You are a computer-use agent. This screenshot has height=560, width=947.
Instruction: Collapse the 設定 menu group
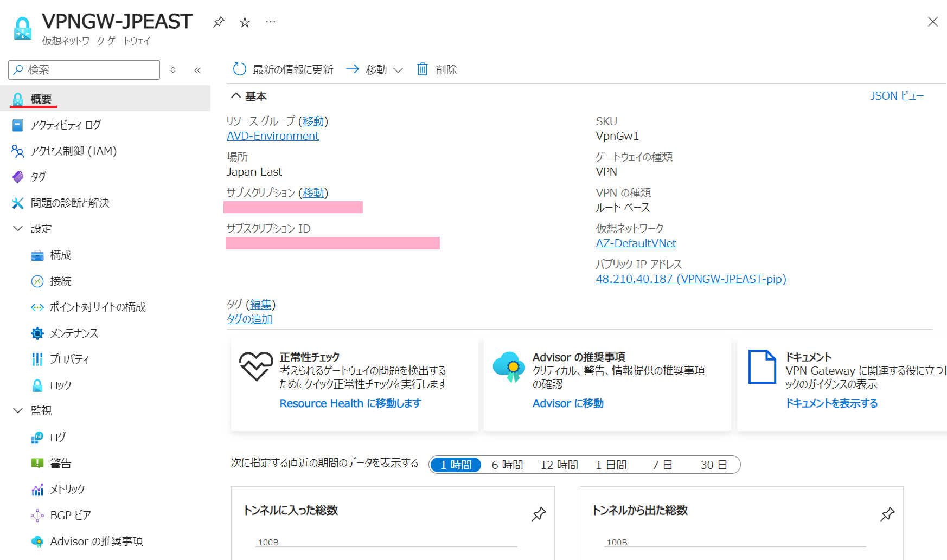(18, 229)
